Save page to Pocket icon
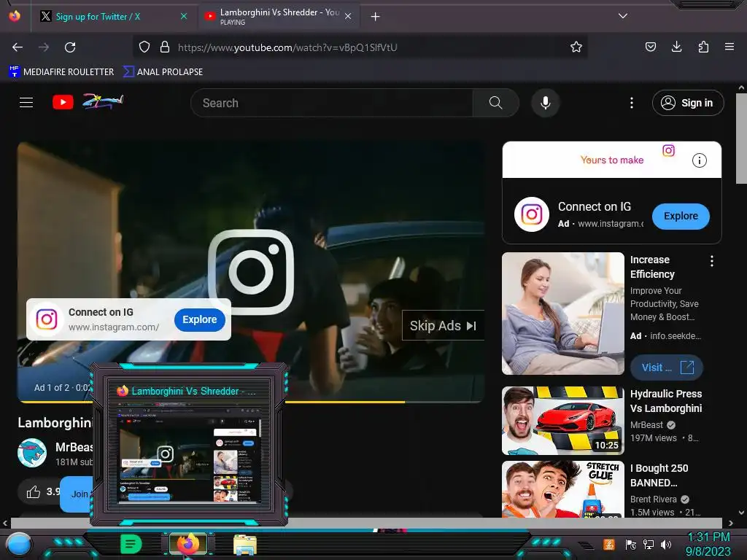This screenshot has height=560, width=747. [650, 47]
